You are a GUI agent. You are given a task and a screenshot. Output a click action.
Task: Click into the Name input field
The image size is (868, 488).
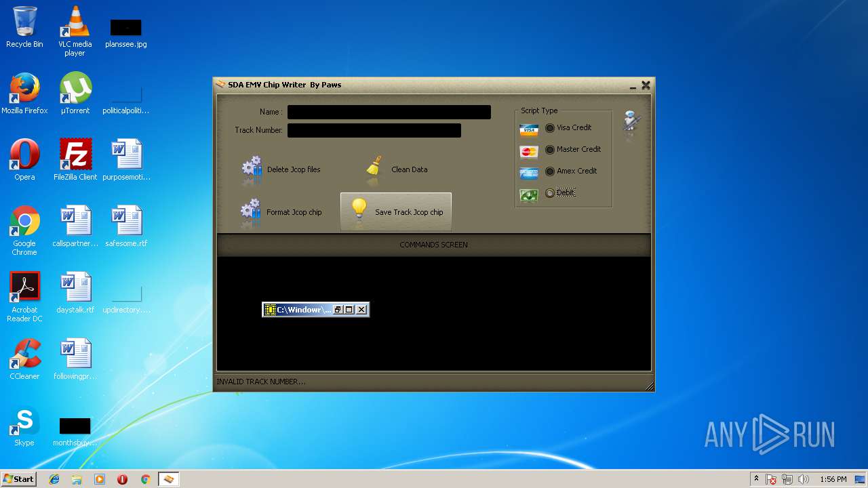tap(389, 112)
